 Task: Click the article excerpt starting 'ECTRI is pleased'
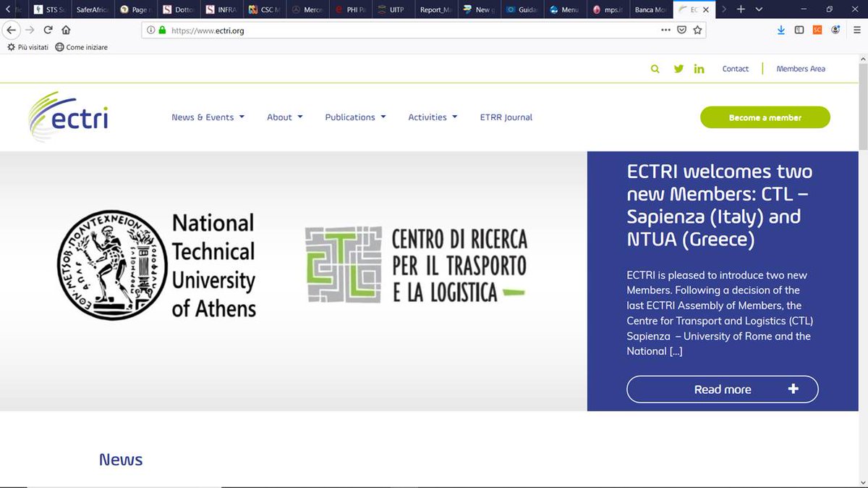(x=718, y=313)
